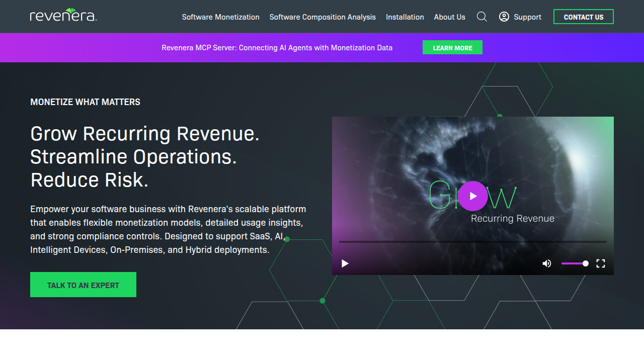The width and height of the screenshot is (644, 362).
Task: Click the Grow Recurring Revenue headline
Action: 145,157
